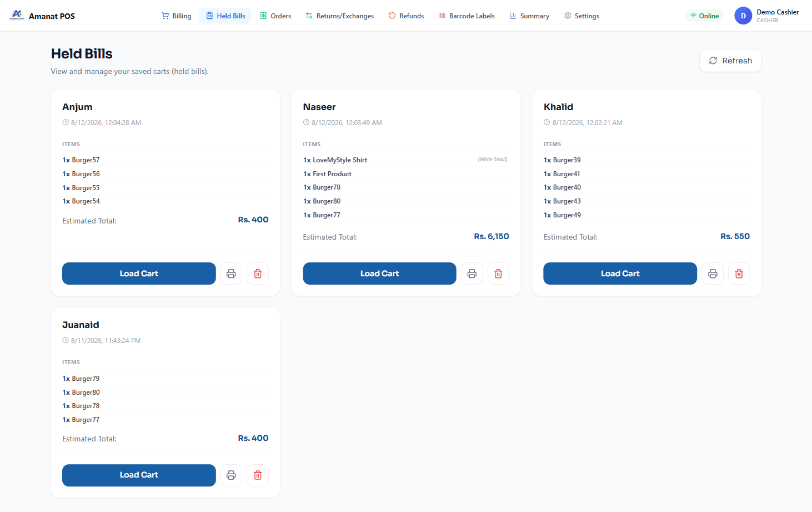The width and height of the screenshot is (812, 512).
Task: Click the Naseer card title
Action: tap(319, 107)
